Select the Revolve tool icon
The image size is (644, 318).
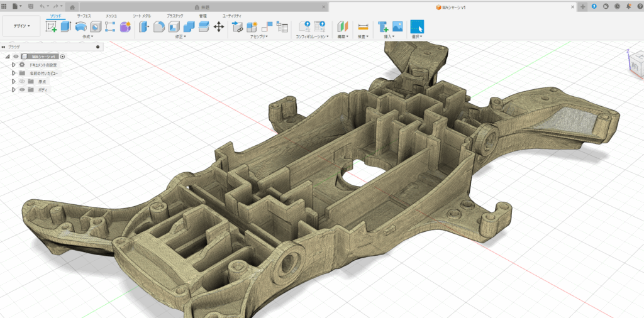click(x=80, y=26)
